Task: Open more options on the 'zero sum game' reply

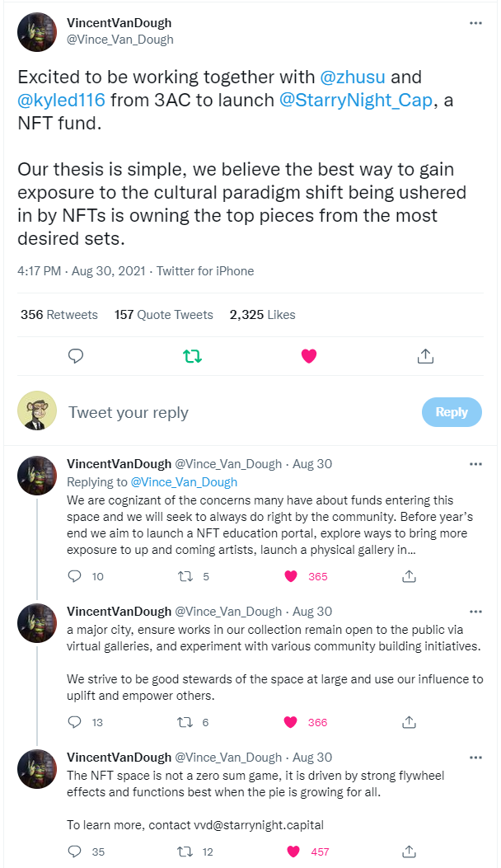Action: 475,758
